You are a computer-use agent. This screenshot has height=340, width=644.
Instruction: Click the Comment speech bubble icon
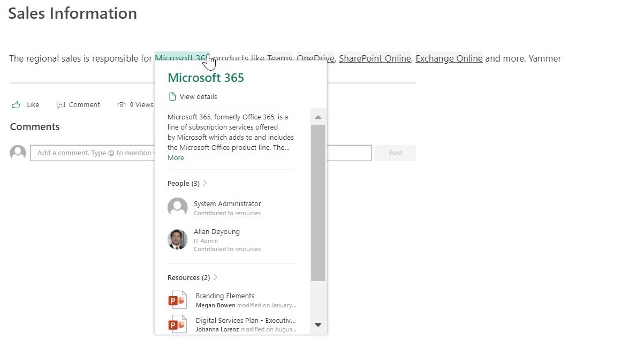[x=60, y=105]
